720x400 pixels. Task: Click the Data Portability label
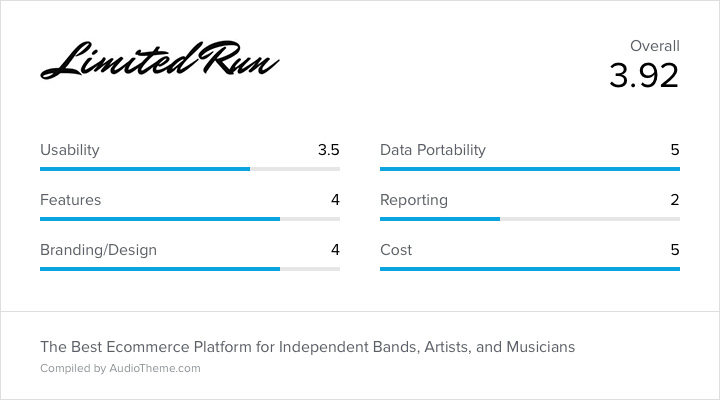click(x=433, y=150)
